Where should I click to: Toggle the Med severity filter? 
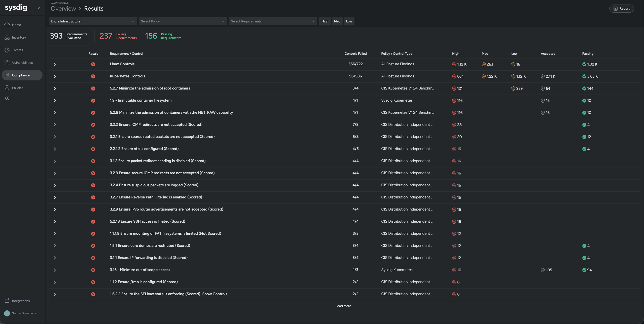337,21
